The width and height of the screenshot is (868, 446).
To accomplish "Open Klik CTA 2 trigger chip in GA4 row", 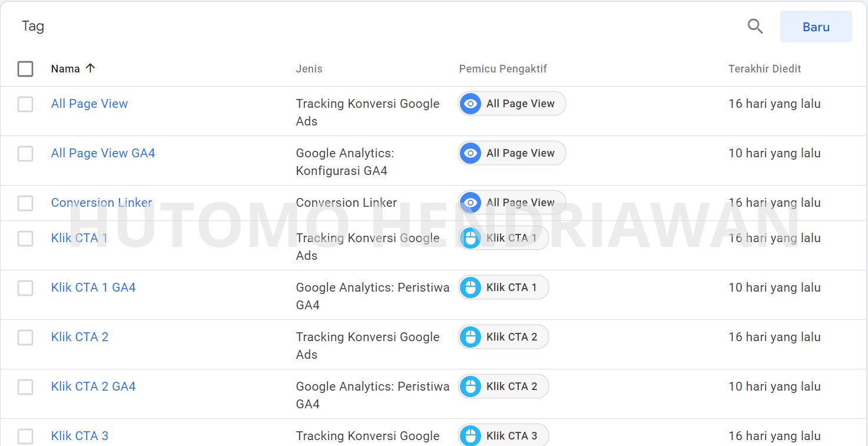I will pyautogui.click(x=503, y=386).
